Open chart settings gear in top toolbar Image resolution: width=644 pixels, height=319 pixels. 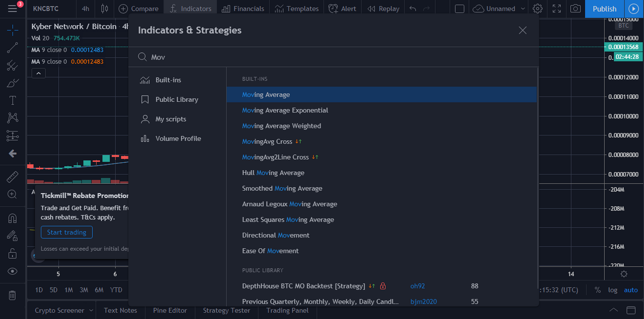[x=538, y=9]
